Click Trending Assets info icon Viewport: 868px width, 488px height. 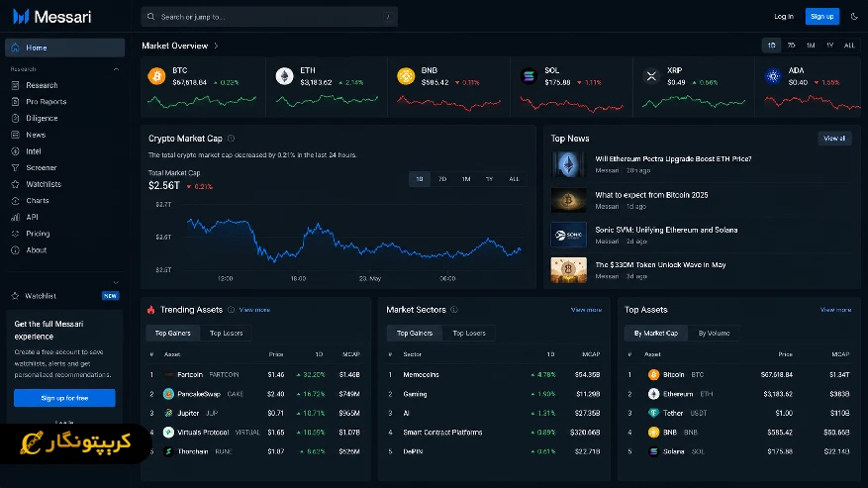[232, 310]
